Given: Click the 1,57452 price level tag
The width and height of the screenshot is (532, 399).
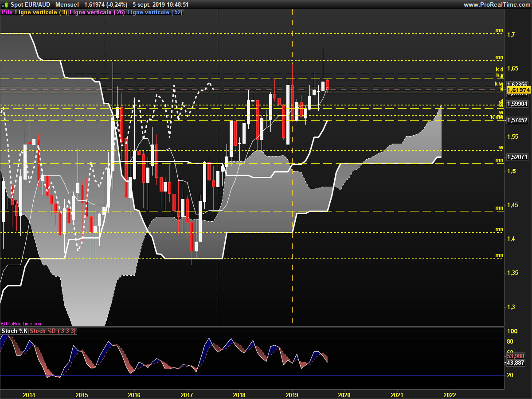Looking at the screenshot, I should (x=517, y=120).
